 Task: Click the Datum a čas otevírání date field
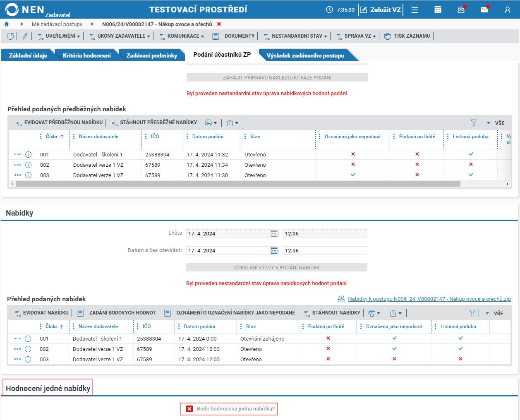tap(229, 250)
